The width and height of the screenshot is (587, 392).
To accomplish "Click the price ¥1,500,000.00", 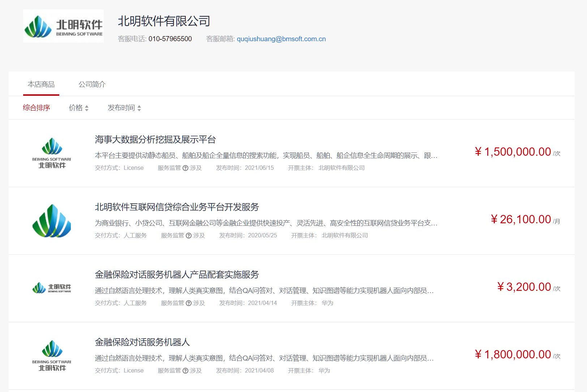I will tap(513, 152).
